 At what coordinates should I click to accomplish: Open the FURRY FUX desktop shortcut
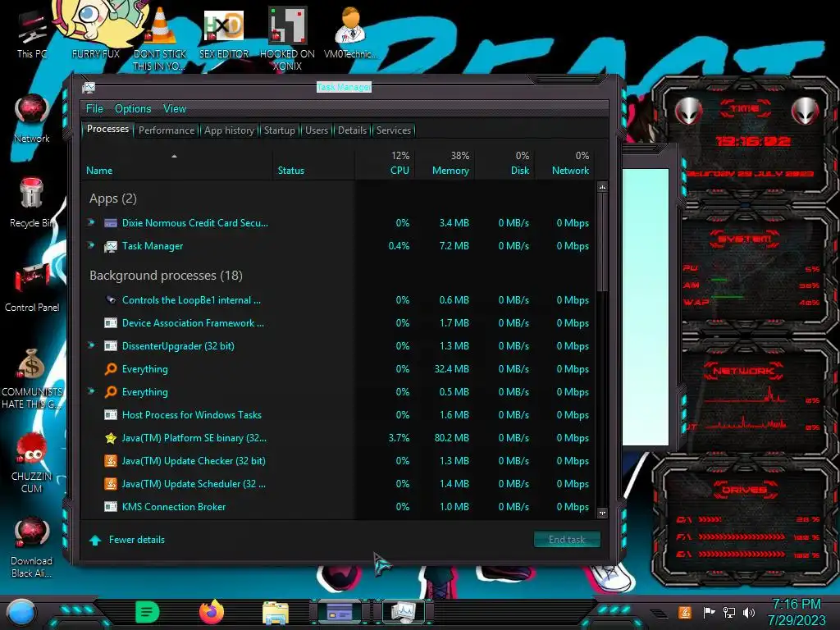95,30
